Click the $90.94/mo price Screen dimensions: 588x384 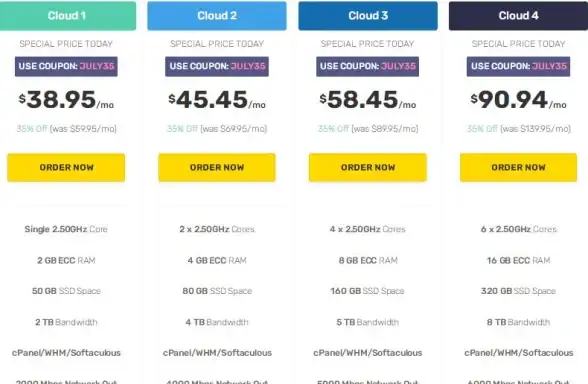pyautogui.click(x=518, y=100)
